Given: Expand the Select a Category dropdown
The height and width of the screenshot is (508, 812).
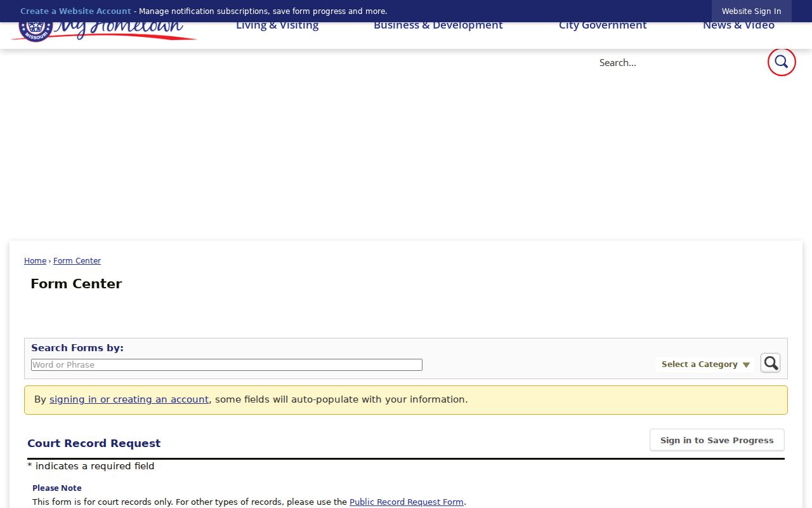Looking at the screenshot, I should pos(705,364).
